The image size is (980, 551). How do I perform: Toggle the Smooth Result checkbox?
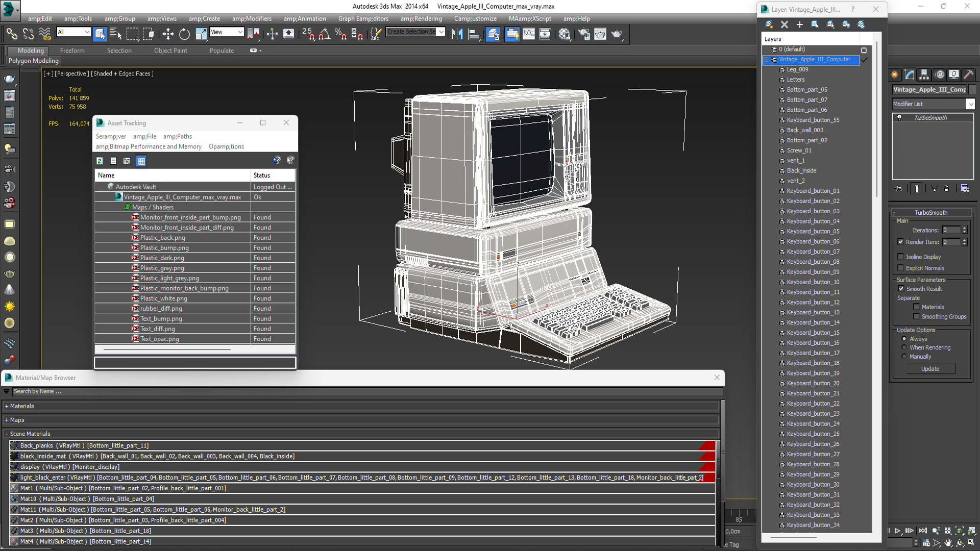point(901,289)
